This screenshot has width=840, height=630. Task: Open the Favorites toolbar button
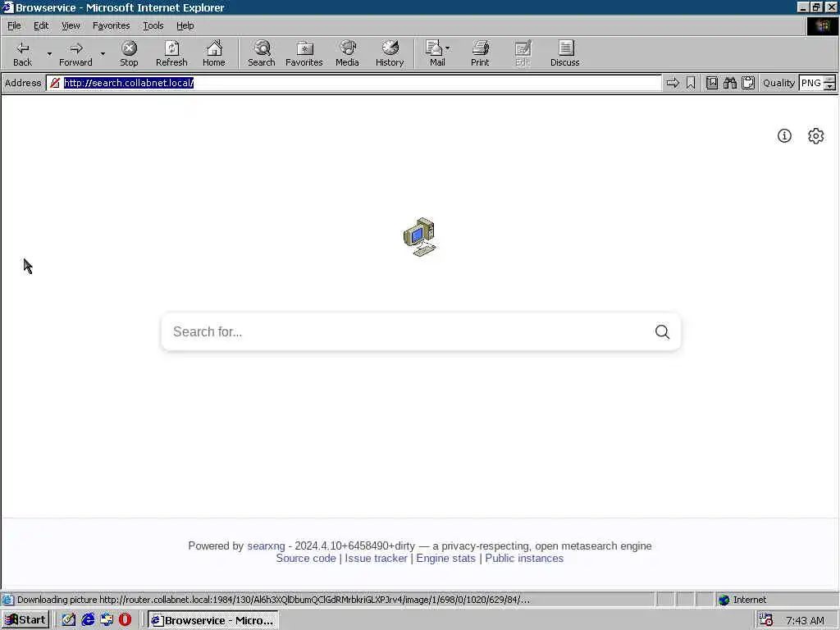[x=304, y=53]
